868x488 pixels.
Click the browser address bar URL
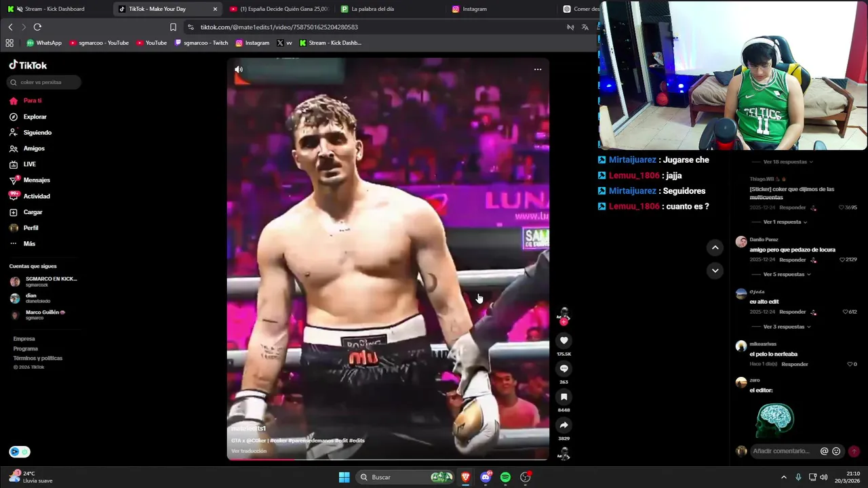point(279,27)
